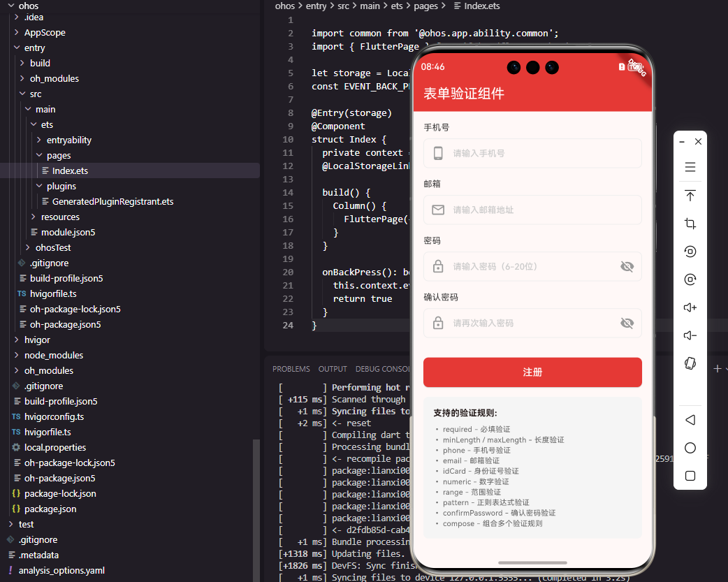Click the ets breadcrumb segment
The height and width of the screenshot is (582, 728).
point(397,6)
